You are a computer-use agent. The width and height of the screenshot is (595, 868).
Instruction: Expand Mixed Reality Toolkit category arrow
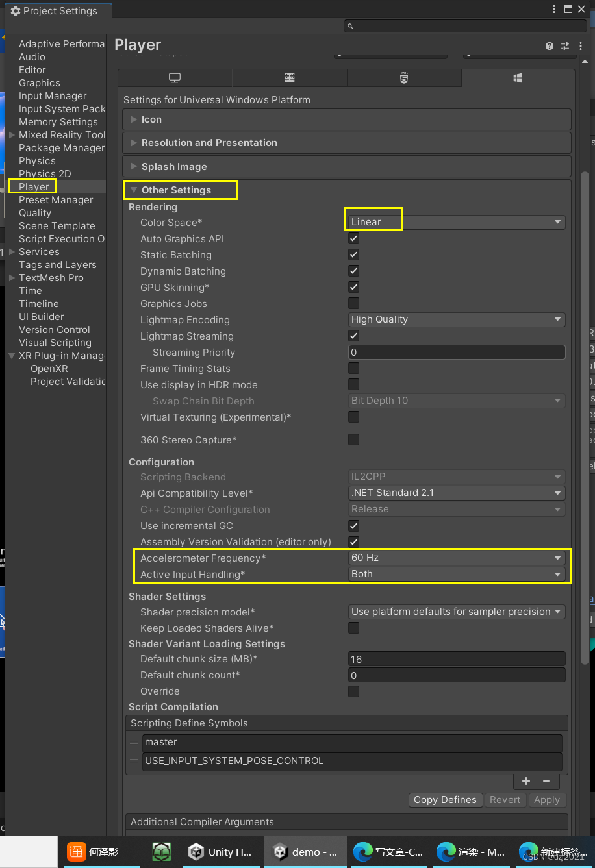click(x=12, y=135)
